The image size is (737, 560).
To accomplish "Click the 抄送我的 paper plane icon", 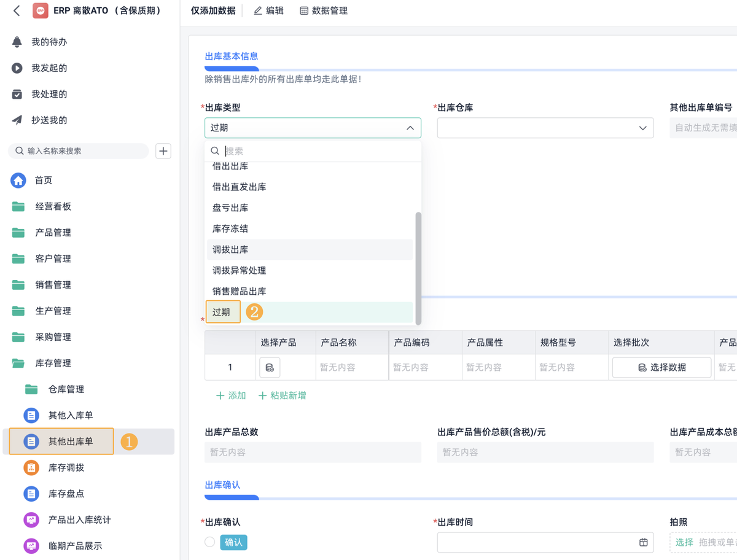I will [17, 120].
